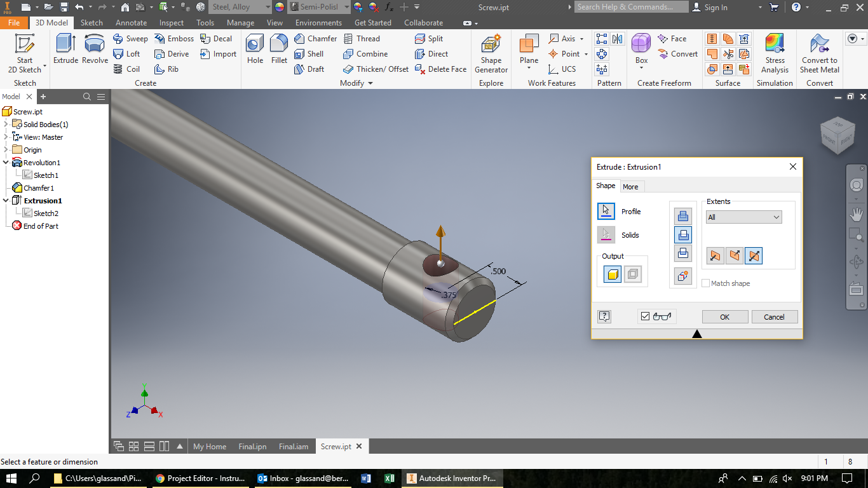The width and height of the screenshot is (868, 488).
Task: Toggle the Match shape checkbox
Action: [x=705, y=283]
